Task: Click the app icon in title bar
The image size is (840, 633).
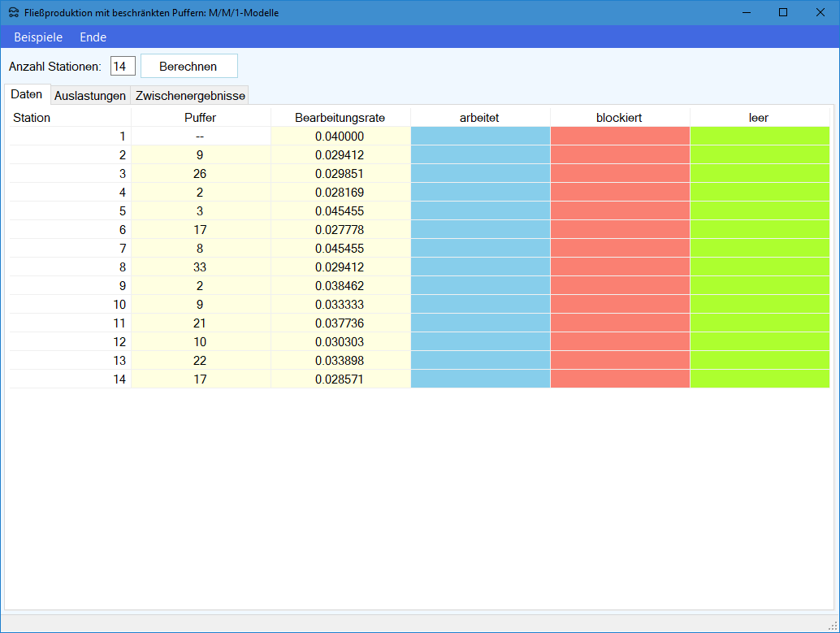Action: pos(14,12)
